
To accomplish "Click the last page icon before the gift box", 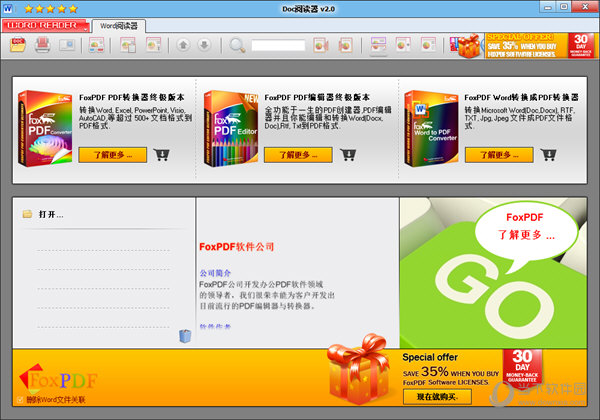I will coord(428,45).
